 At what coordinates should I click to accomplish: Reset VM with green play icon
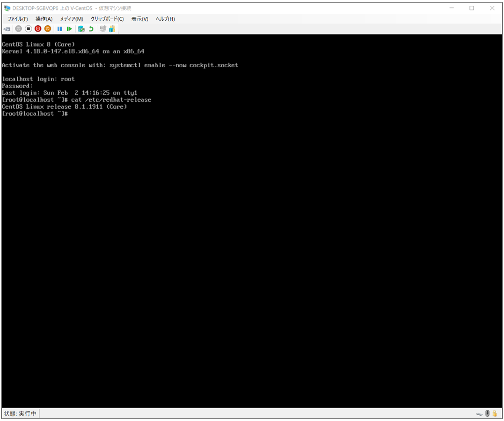pyautogui.click(x=69, y=29)
